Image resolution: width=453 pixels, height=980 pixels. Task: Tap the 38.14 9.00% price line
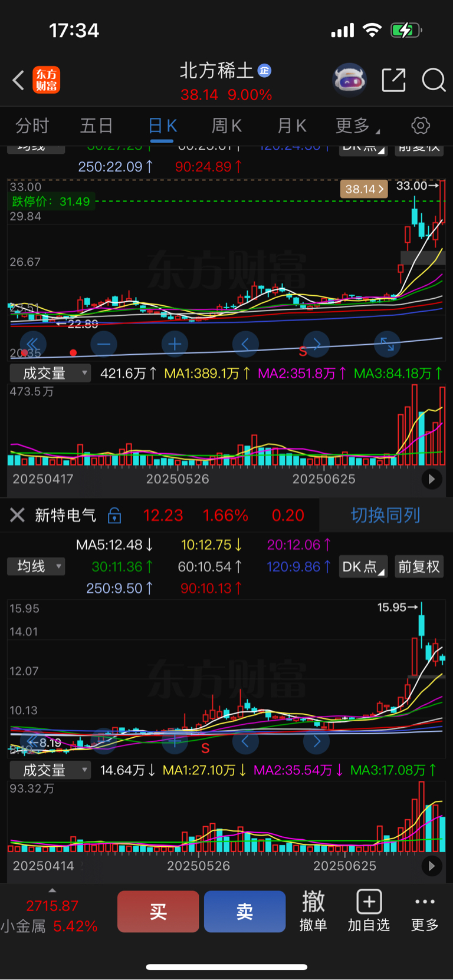226,95
